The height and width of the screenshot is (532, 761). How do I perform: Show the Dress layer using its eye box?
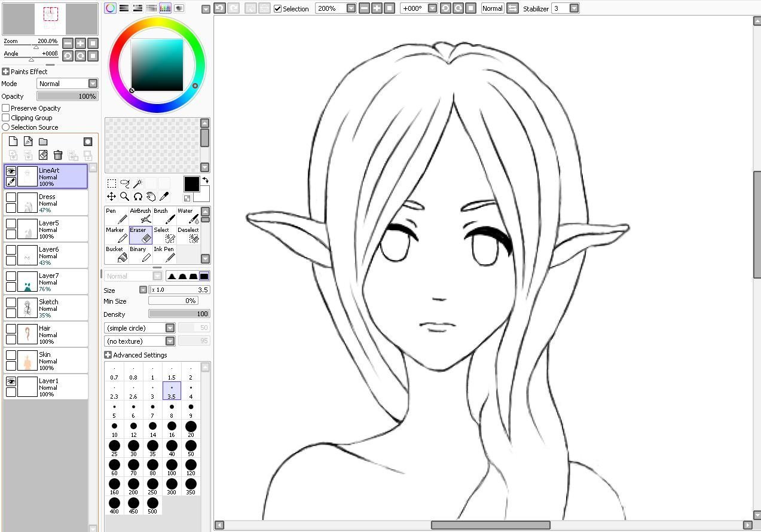coord(11,197)
